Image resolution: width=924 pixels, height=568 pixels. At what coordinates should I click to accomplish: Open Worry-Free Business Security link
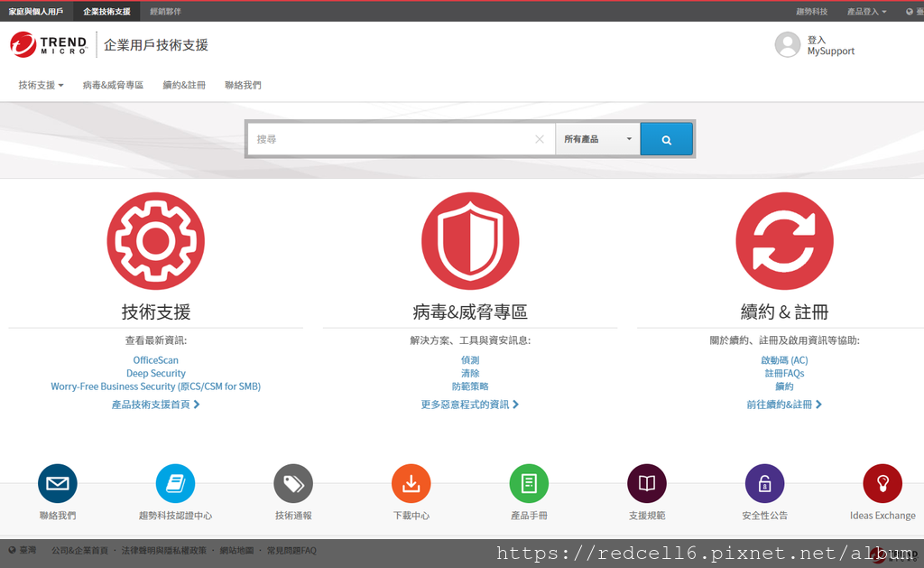[x=155, y=386]
